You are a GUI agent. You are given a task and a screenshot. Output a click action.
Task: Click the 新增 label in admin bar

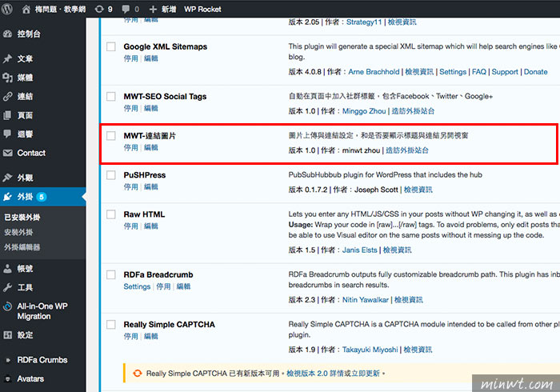[x=169, y=10]
